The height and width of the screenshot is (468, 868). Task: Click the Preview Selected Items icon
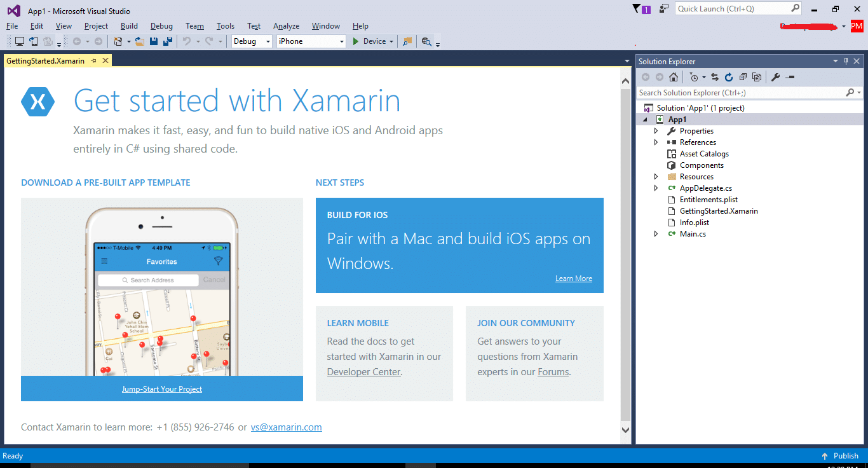[x=790, y=77]
